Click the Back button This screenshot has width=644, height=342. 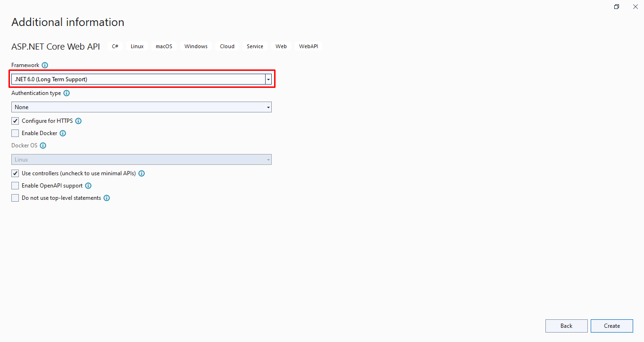click(x=567, y=326)
